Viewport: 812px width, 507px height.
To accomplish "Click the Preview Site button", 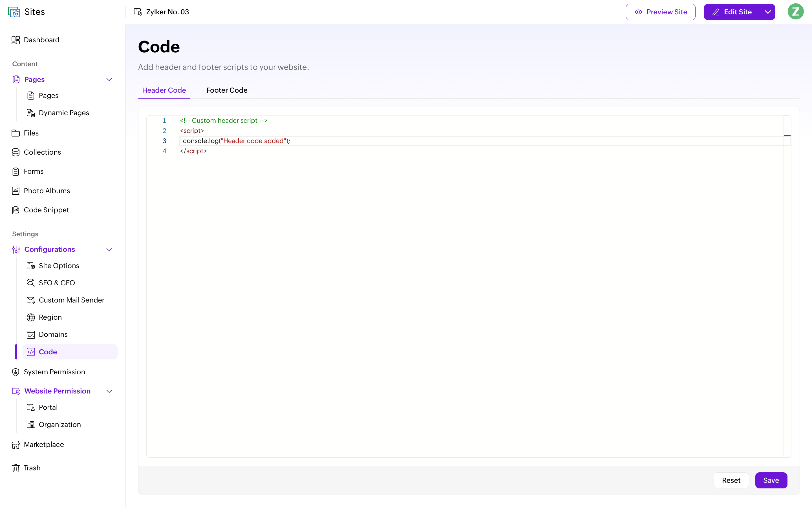I will pyautogui.click(x=660, y=12).
